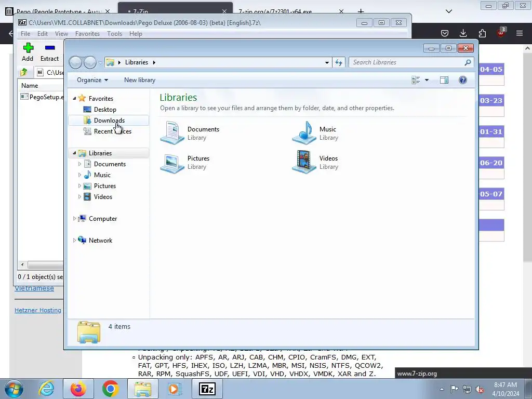Expand Network node in sidebar
This screenshot has height=399, width=532.
[74, 241]
